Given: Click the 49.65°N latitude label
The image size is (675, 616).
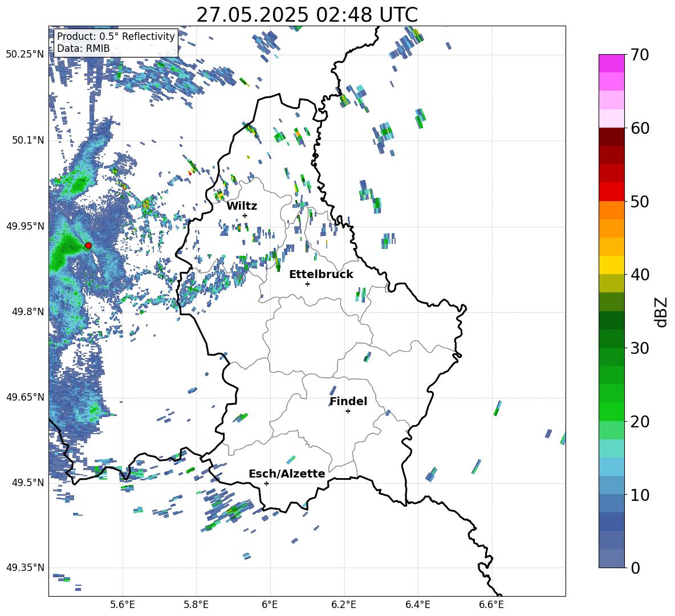Looking at the screenshot, I should coord(25,397).
